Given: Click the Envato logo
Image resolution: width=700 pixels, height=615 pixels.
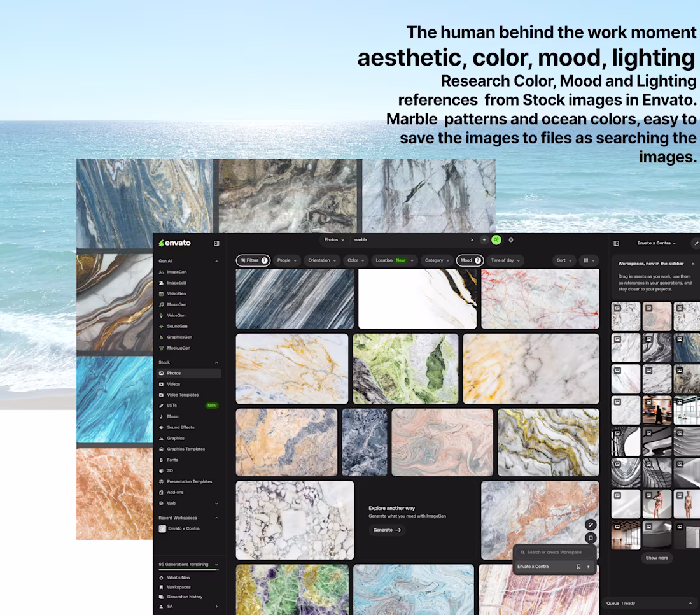Looking at the screenshot, I should pos(174,243).
